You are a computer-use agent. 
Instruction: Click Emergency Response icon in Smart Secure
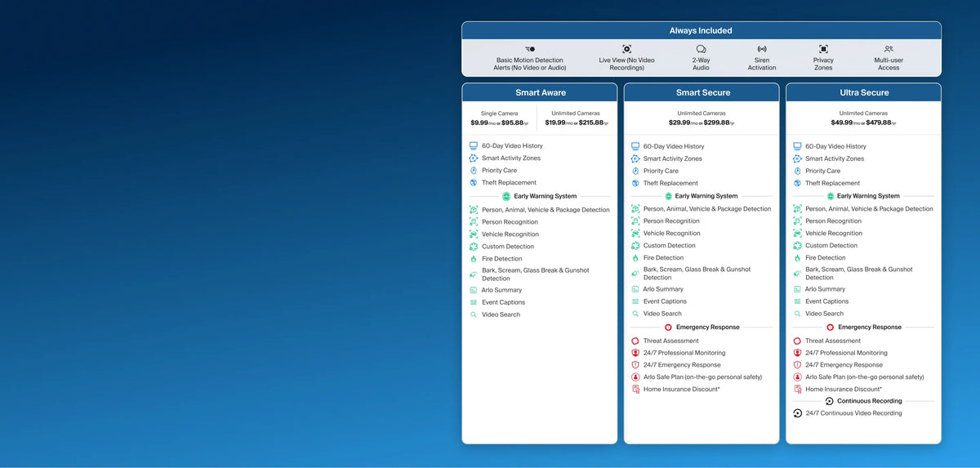tap(668, 327)
